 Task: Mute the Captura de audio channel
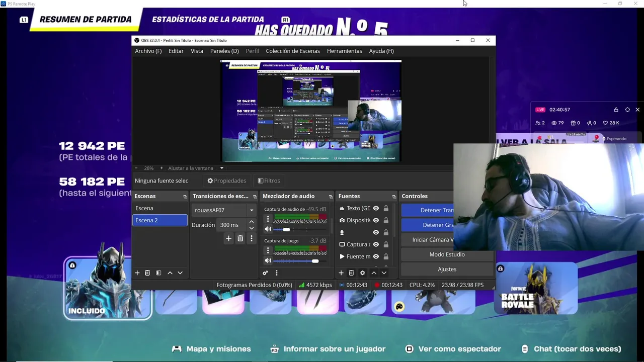268,229
